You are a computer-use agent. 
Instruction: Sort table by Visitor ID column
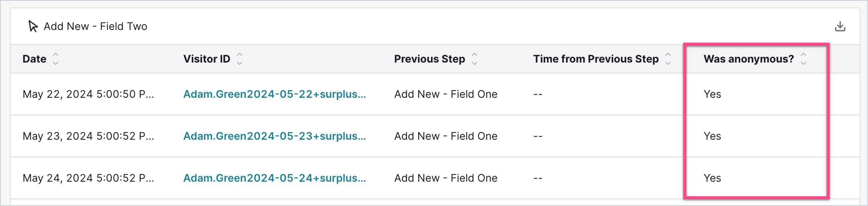pyautogui.click(x=240, y=59)
